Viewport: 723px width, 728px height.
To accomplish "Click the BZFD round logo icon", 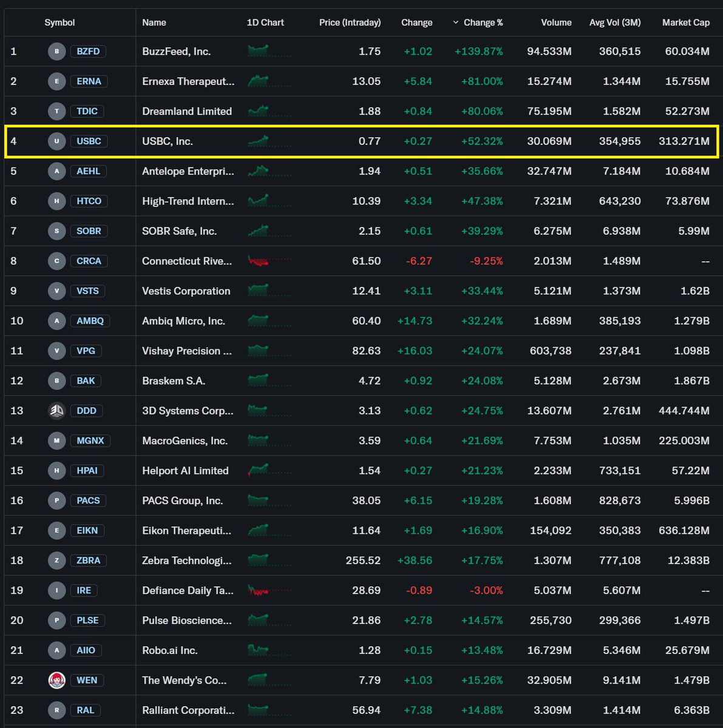I will pos(57,52).
